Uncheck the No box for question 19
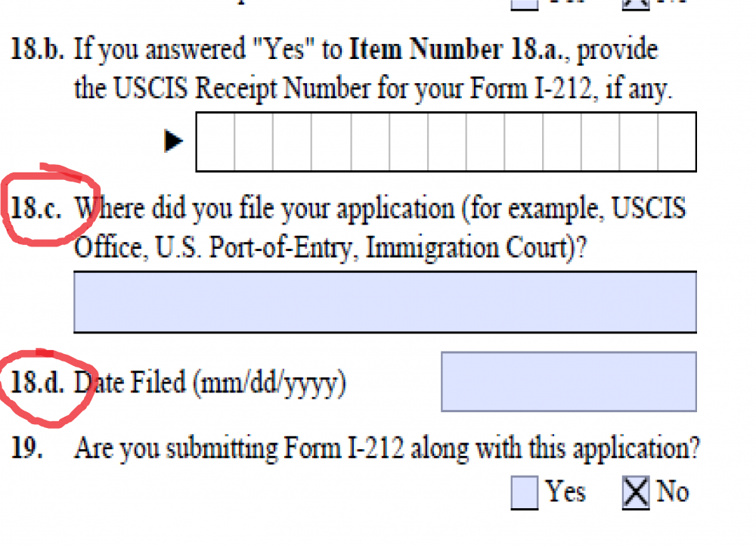Viewport: 756px width, 546px height. click(x=636, y=492)
